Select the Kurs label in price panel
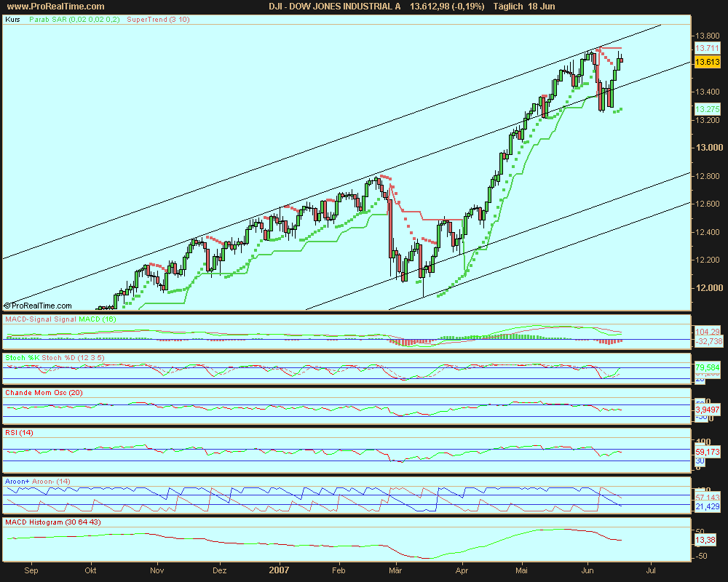The height and width of the screenshot is (582, 728). pos(12,20)
